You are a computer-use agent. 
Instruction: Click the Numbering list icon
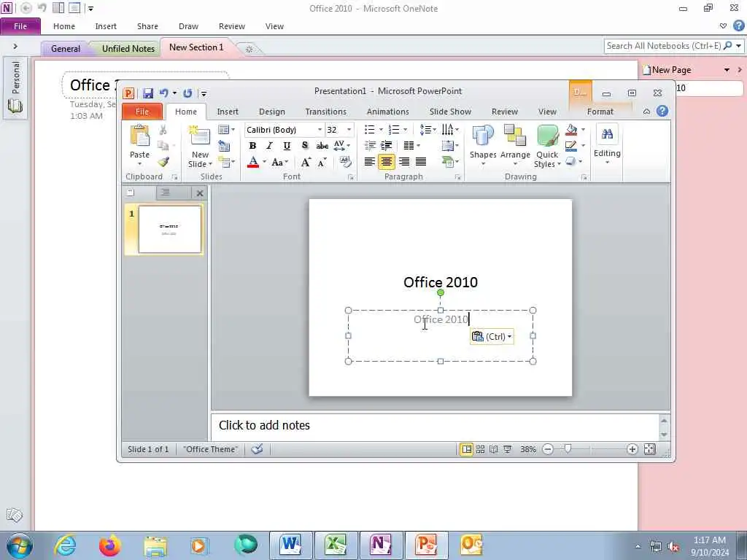click(x=394, y=130)
